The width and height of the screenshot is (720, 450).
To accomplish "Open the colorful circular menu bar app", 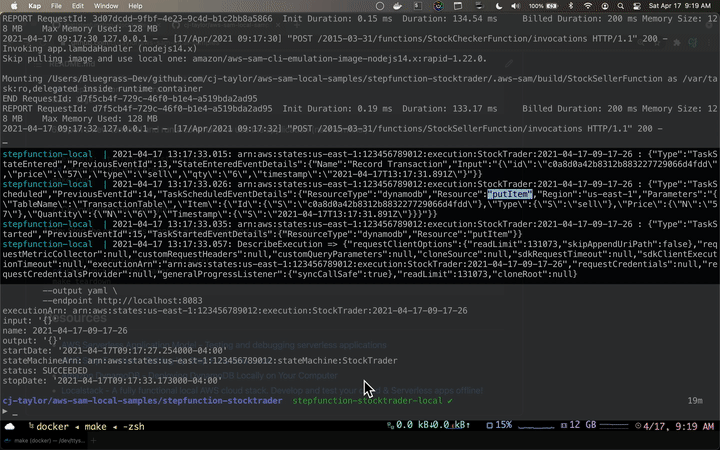I will (x=439, y=6).
